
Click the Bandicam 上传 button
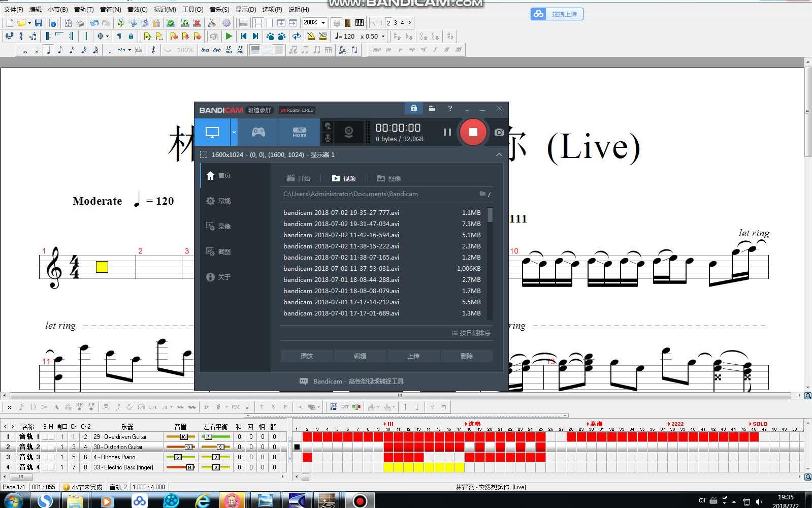coord(413,356)
